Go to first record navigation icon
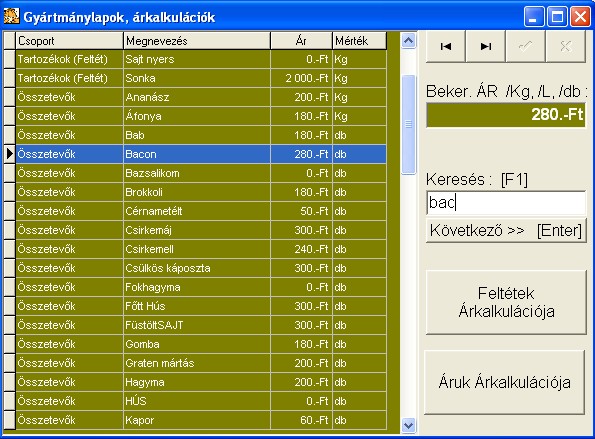Screen dimensions: 595x439 pos(445,46)
